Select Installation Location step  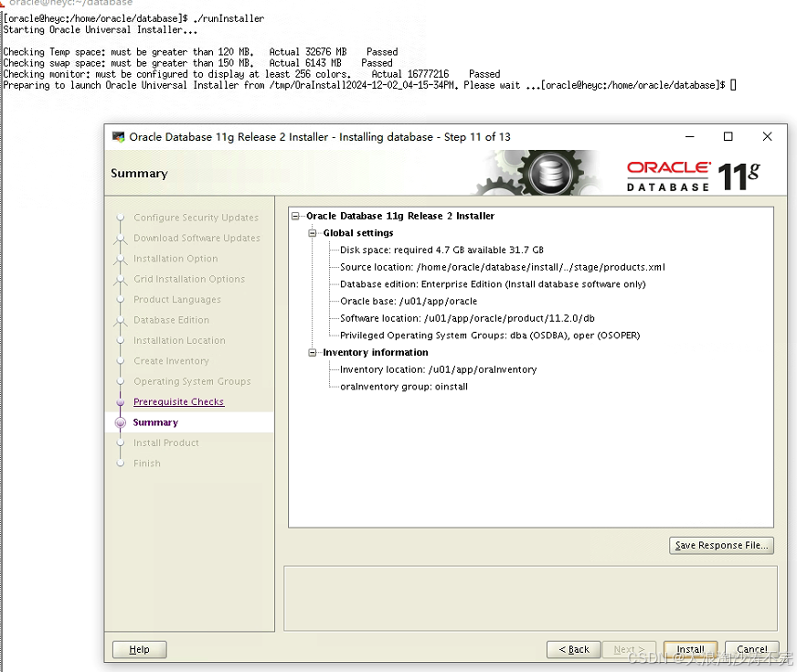(179, 340)
